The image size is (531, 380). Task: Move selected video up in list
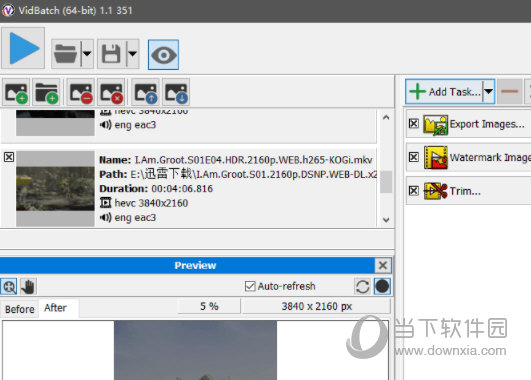point(145,92)
